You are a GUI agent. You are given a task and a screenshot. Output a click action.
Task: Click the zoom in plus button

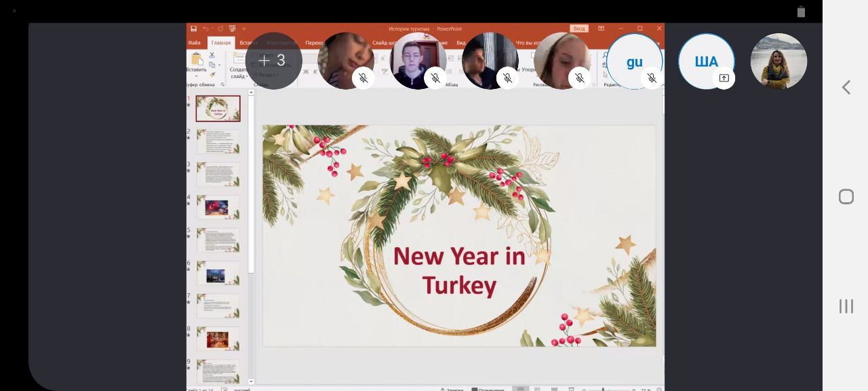point(633,390)
